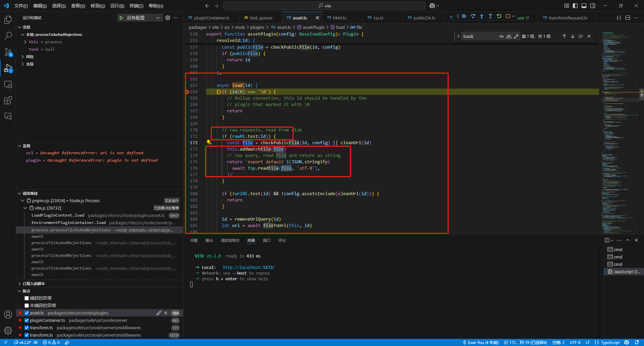Select LoadPluginContext.load stack frame
644x346 pixels.
[100, 215]
